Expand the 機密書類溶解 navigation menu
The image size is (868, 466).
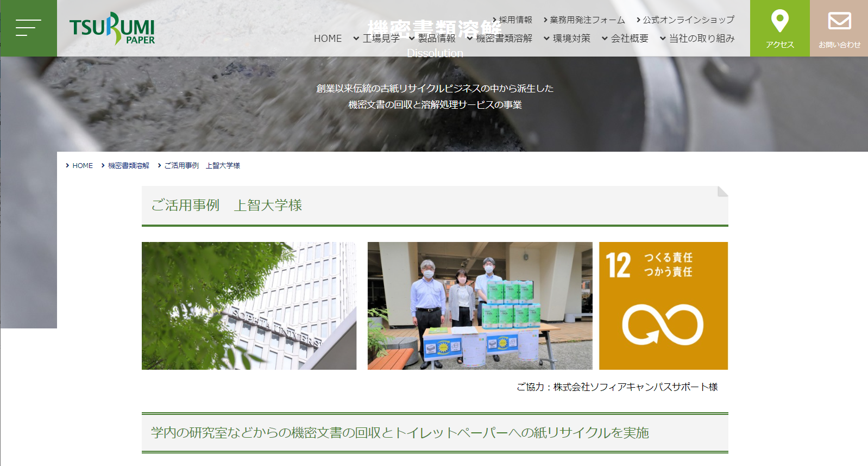pos(499,39)
